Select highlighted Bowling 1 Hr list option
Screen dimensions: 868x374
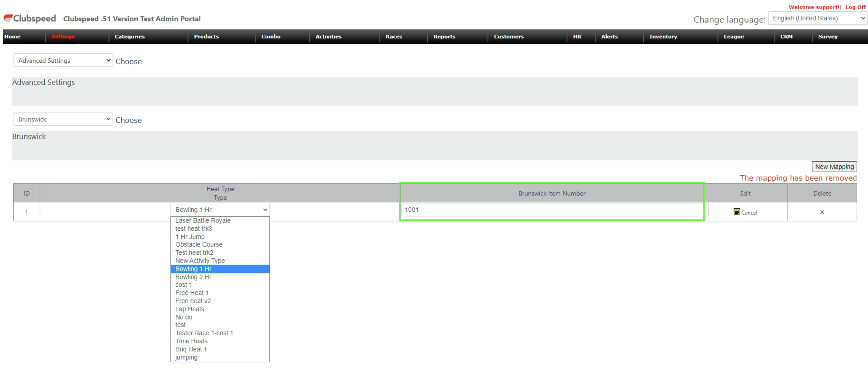tap(220, 269)
